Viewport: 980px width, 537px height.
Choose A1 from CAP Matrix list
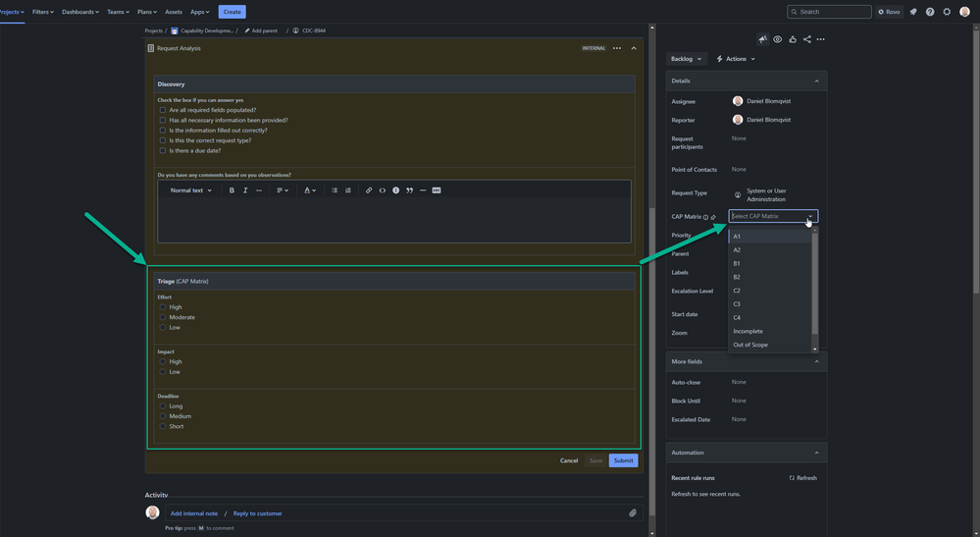[x=770, y=237]
